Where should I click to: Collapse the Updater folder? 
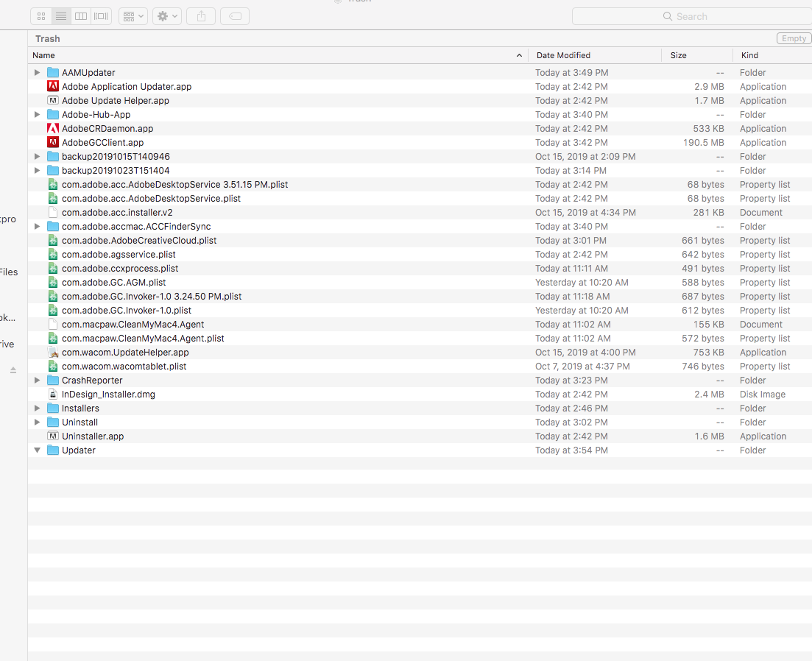click(37, 450)
